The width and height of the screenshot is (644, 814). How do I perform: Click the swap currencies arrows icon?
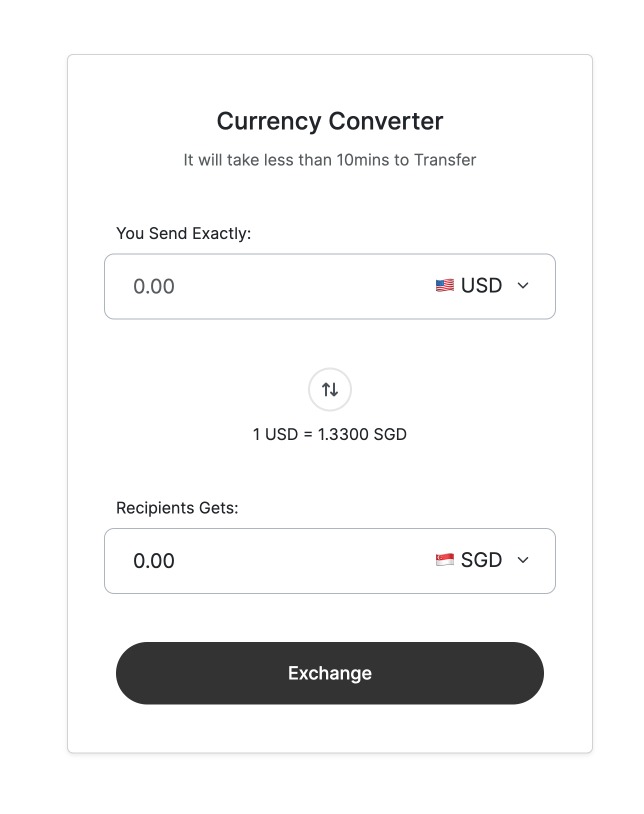coord(330,390)
